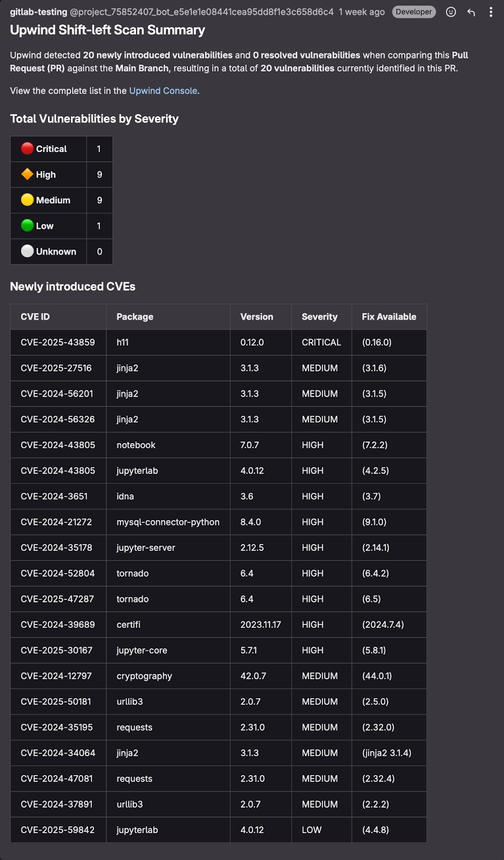Viewport: 504px width, 860px height.
Task: Open the more actions kebab menu
Action: pyautogui.click(x=491, y=12)
